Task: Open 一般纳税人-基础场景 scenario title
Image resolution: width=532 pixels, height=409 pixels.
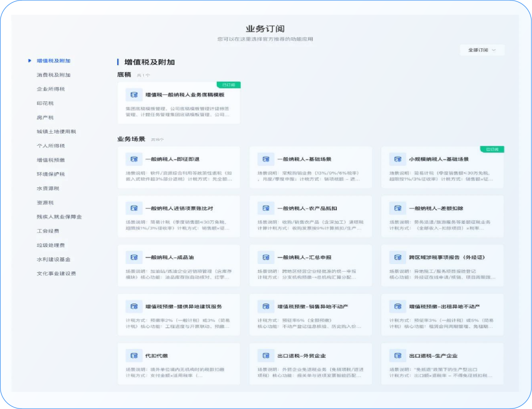Action: point(304,159)
